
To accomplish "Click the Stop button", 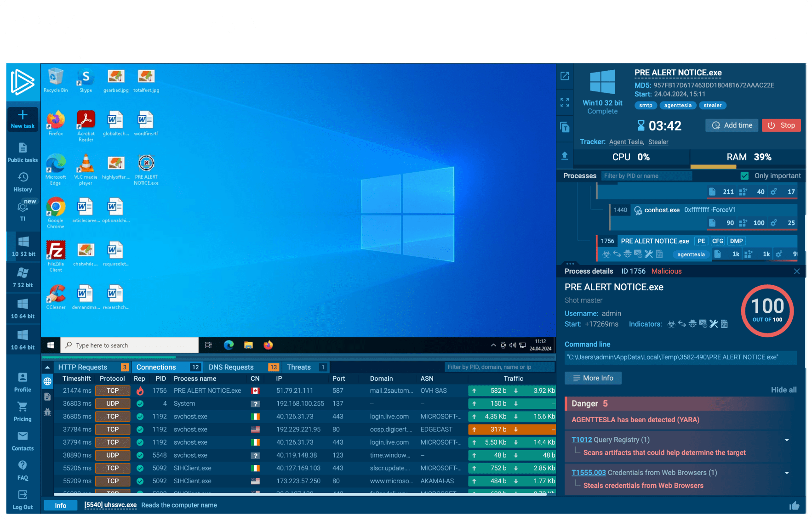I will click(781, 125).
